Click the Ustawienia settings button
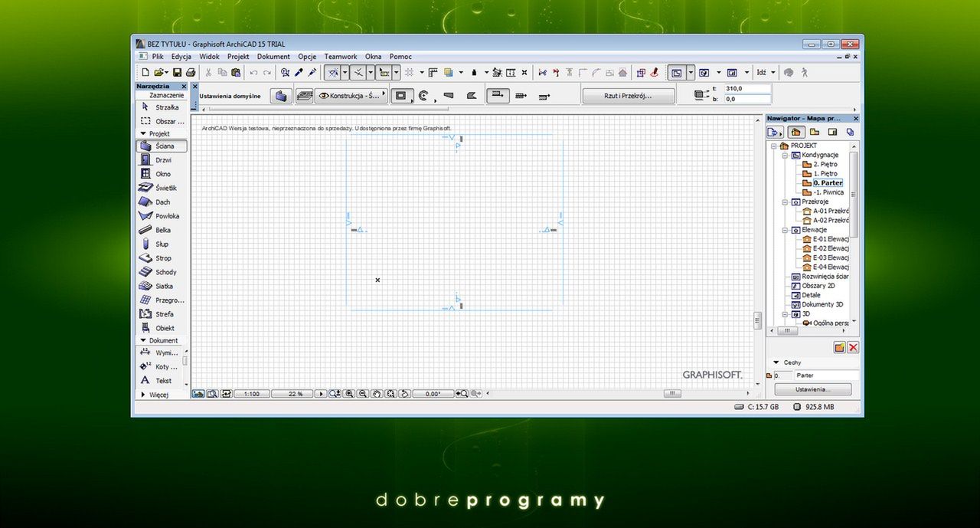This screenshot has height=528, width=980. tap(812, 390)
